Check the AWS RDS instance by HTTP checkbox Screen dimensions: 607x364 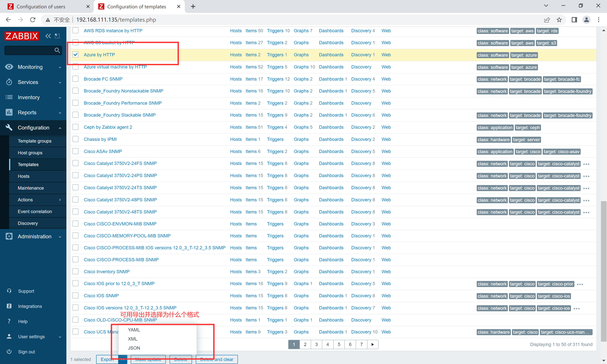(x=75, y=30)
